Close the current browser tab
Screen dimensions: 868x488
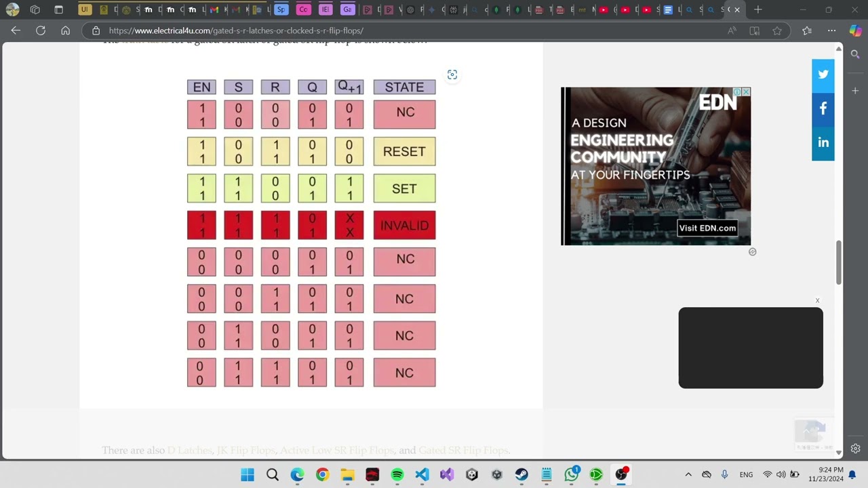(737, 9)
